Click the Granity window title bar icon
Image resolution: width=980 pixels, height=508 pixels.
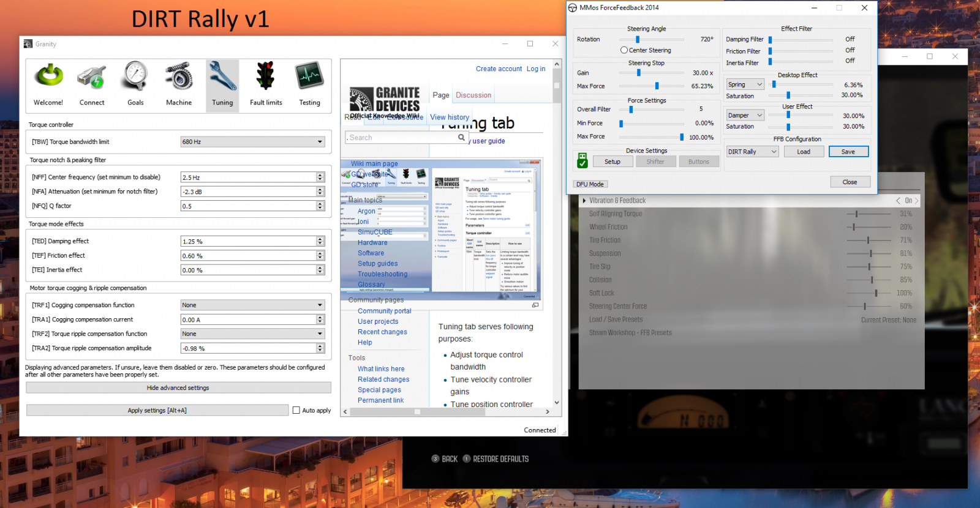tap(28, 44)
